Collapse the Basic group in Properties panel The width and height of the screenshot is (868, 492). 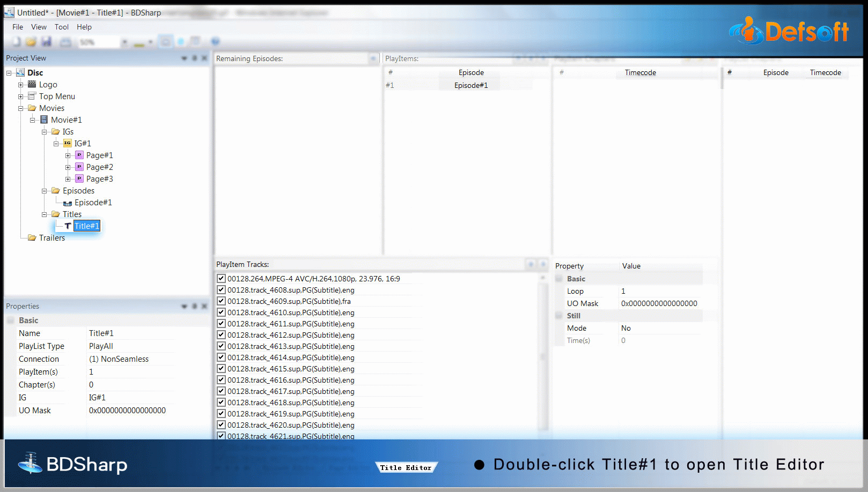[x=11, y=320]
